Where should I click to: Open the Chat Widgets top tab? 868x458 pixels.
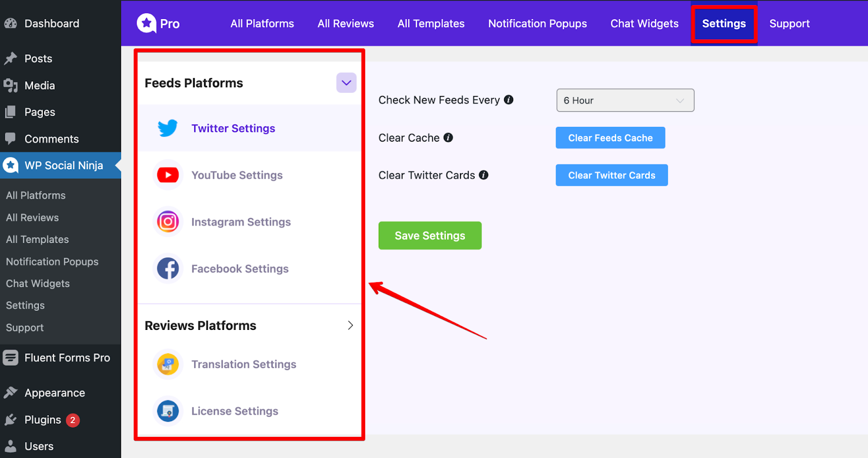(x=644, y=23)
